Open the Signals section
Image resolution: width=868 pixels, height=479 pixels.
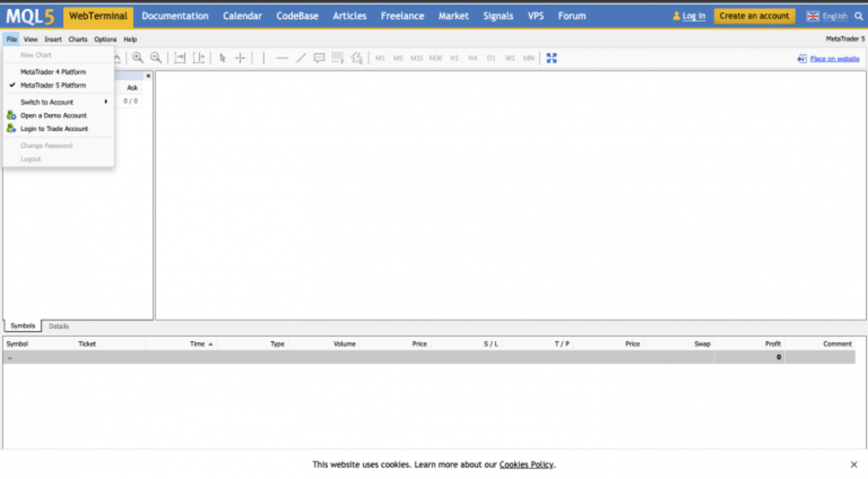498,16
